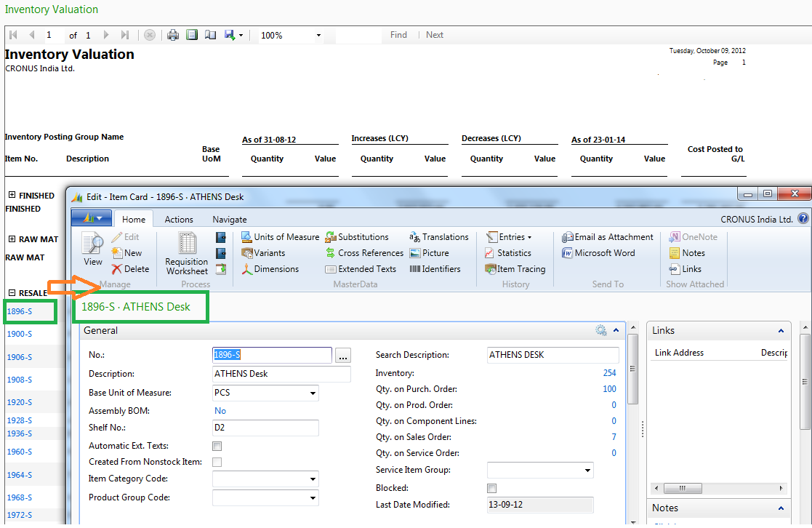
Task: Print the Inventory Valuation report
Action: tap(173, 35)
